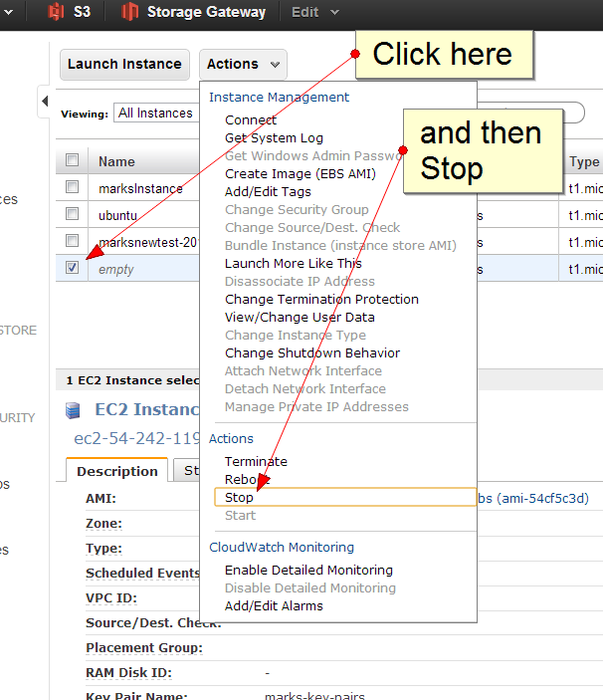This screenshot has height=700, width=603.
Task: Click Change Instance Type entry
Action: tap(296, 335)
